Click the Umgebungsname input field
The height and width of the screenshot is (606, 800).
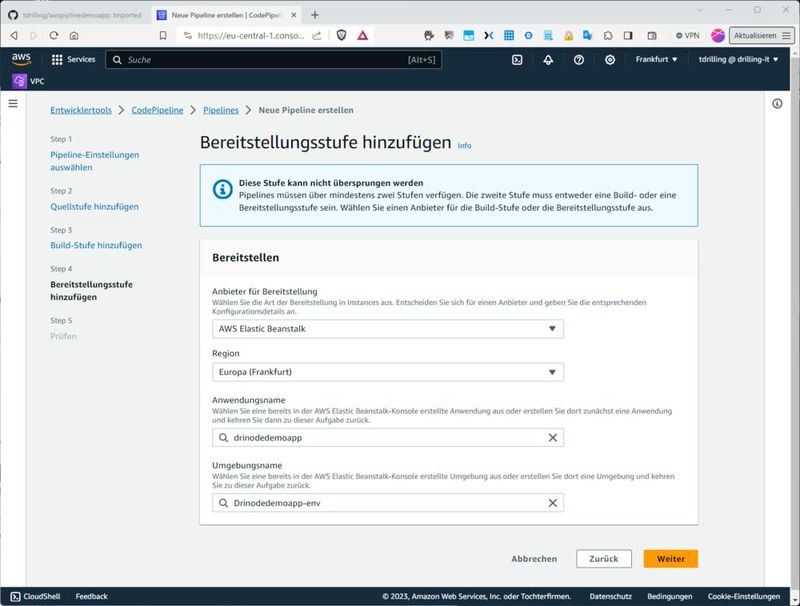pyautogui.click(x=388, y=503)
